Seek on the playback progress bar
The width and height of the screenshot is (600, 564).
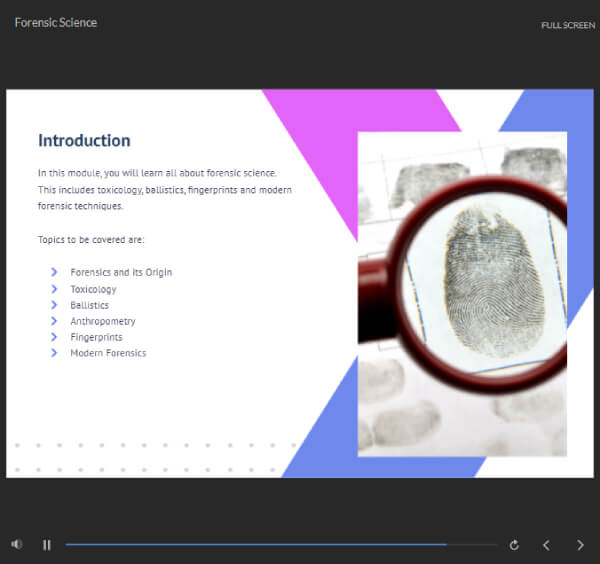click(281, 544)
